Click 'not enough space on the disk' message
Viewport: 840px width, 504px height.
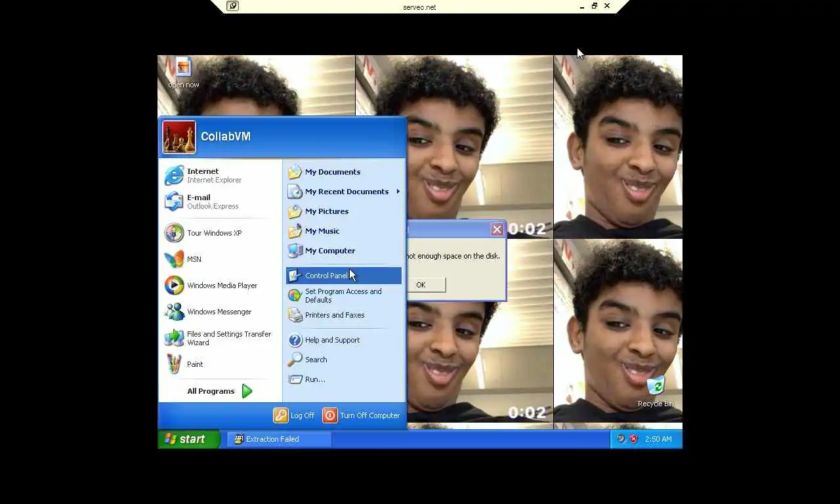pos(453,256)
